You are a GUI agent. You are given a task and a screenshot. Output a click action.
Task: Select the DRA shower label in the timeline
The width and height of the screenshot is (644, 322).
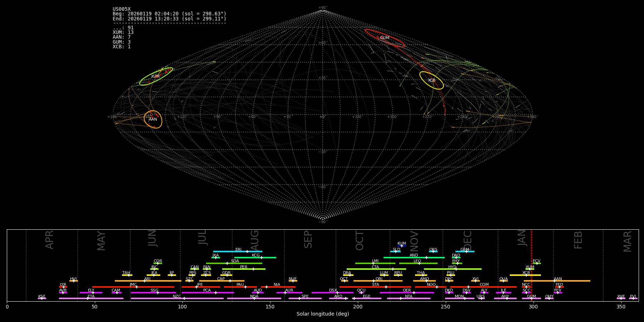pos(347,273)
